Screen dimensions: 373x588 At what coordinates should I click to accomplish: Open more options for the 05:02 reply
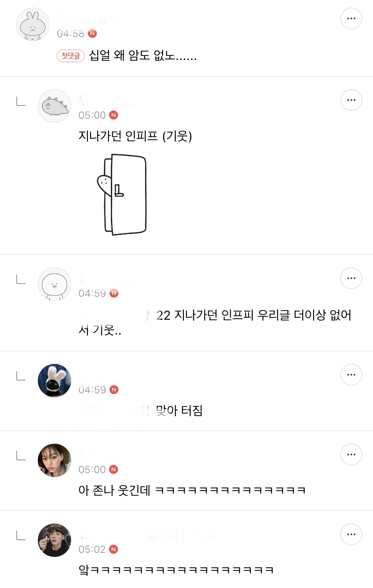point(351,534)
